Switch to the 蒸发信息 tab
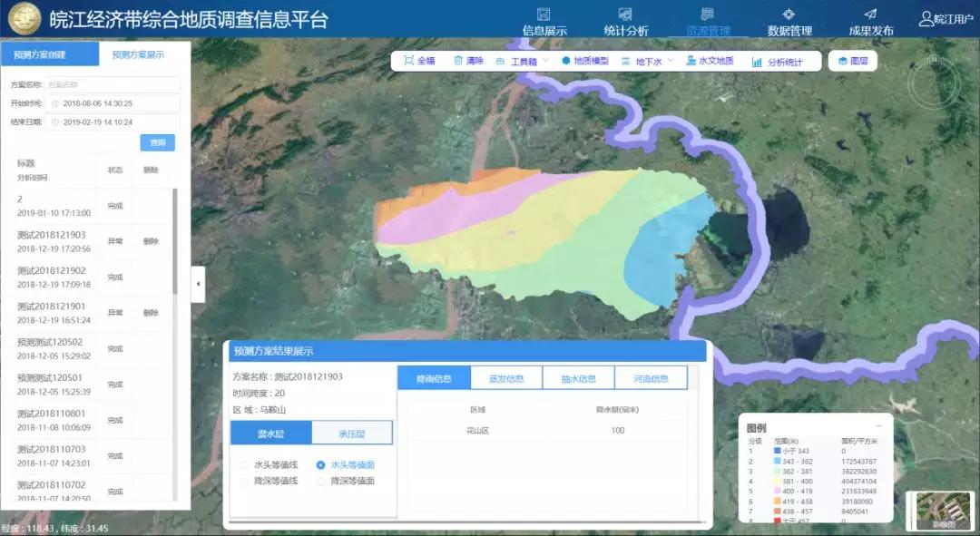 point(508,378)
